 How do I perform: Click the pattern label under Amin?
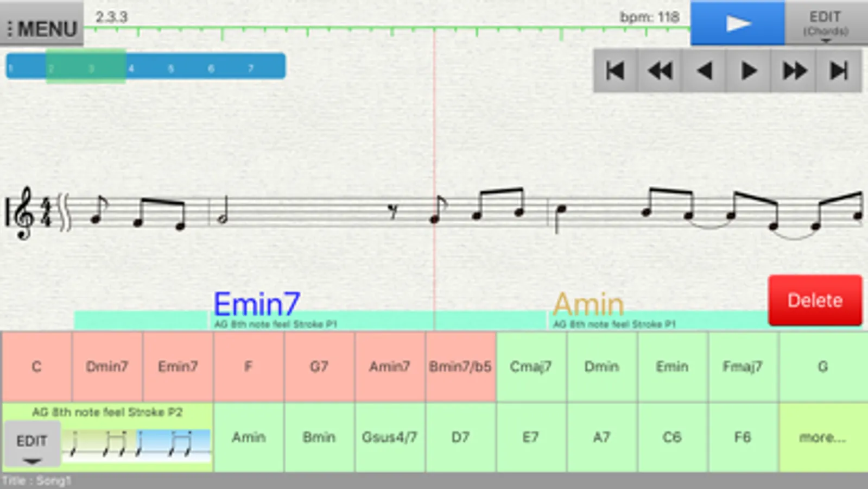614,324
